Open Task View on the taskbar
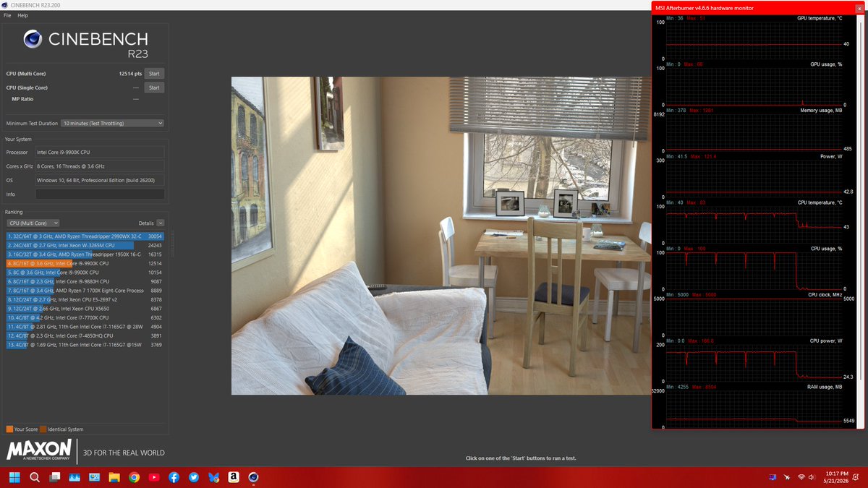 tap(54, 477)
